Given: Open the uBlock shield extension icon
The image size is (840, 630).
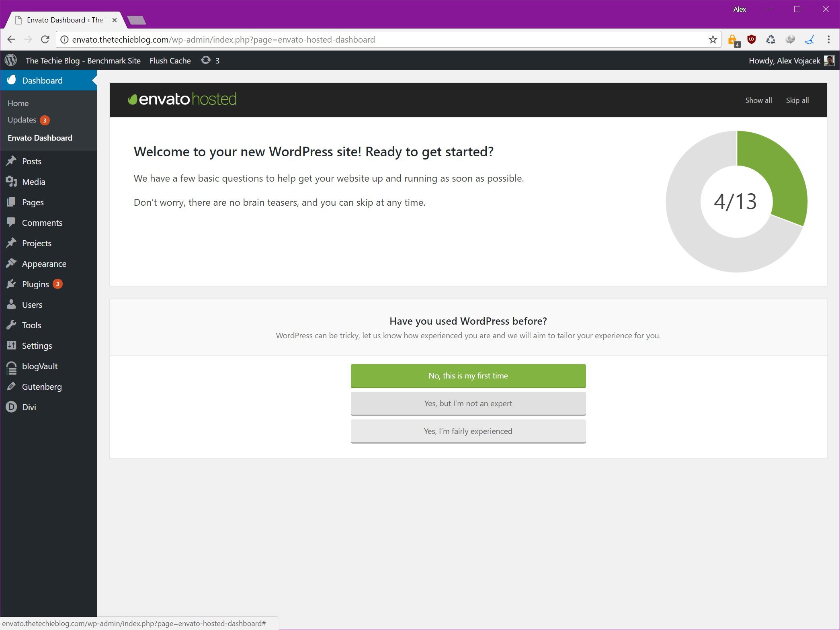Looking at the screenshot, I should [x=751, y=39].
